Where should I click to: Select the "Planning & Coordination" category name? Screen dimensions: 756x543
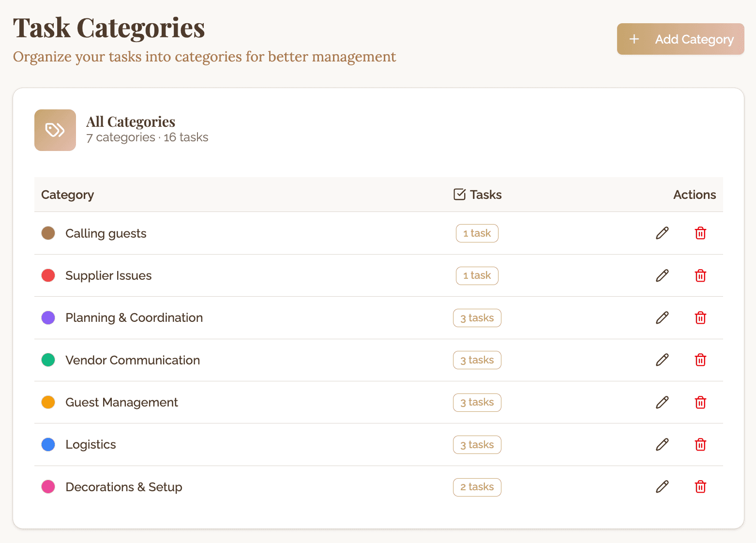coord(134,318)
